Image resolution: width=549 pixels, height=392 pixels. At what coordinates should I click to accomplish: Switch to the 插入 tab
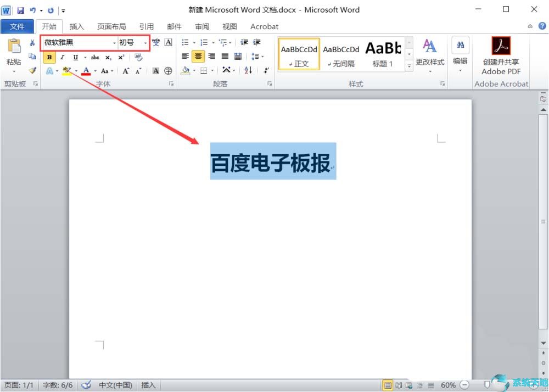77,26
